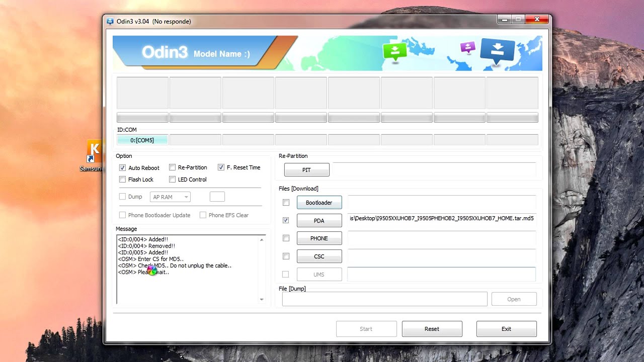The height and width of the screenshot is (362, 644).
Task: Tick the LED Control checkbox
Action: [x=172, y=179]
